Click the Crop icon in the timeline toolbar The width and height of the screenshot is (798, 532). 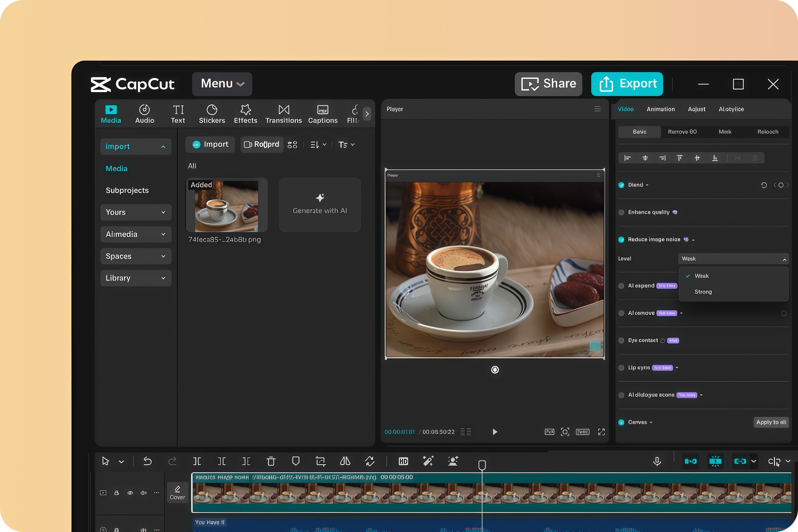(320, 461)
